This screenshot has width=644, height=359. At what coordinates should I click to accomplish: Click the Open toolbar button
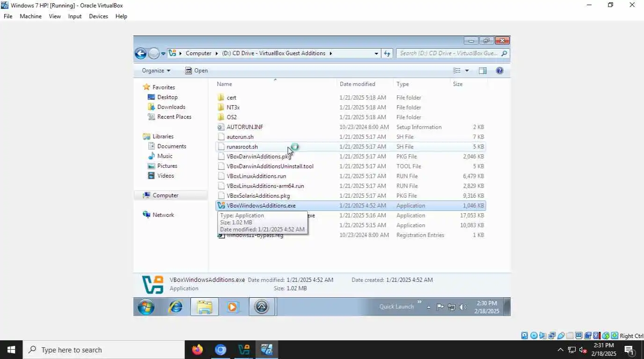[x=197, y=71]
